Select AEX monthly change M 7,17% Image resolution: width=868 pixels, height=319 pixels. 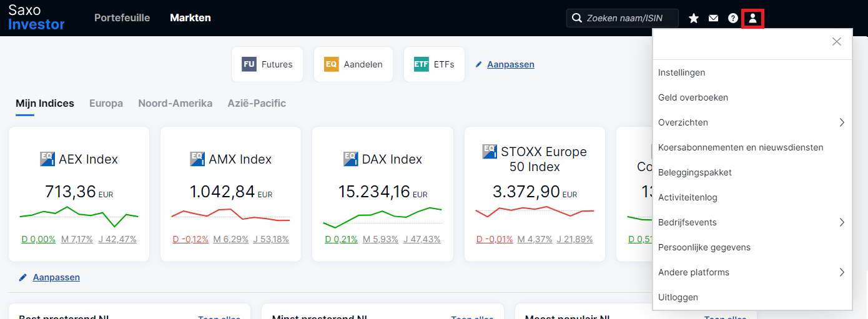pos(77,239)
